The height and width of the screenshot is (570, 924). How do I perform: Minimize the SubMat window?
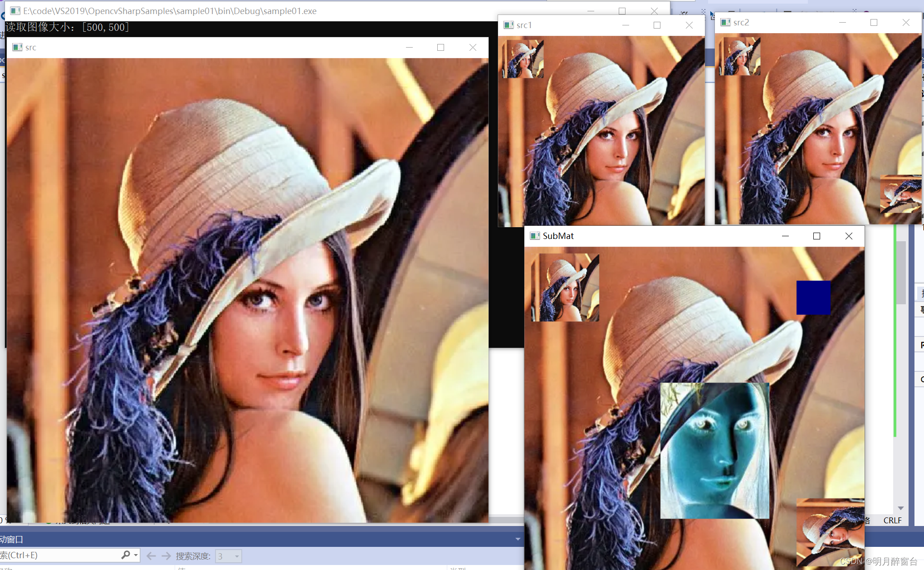click(x=785, y=236)
